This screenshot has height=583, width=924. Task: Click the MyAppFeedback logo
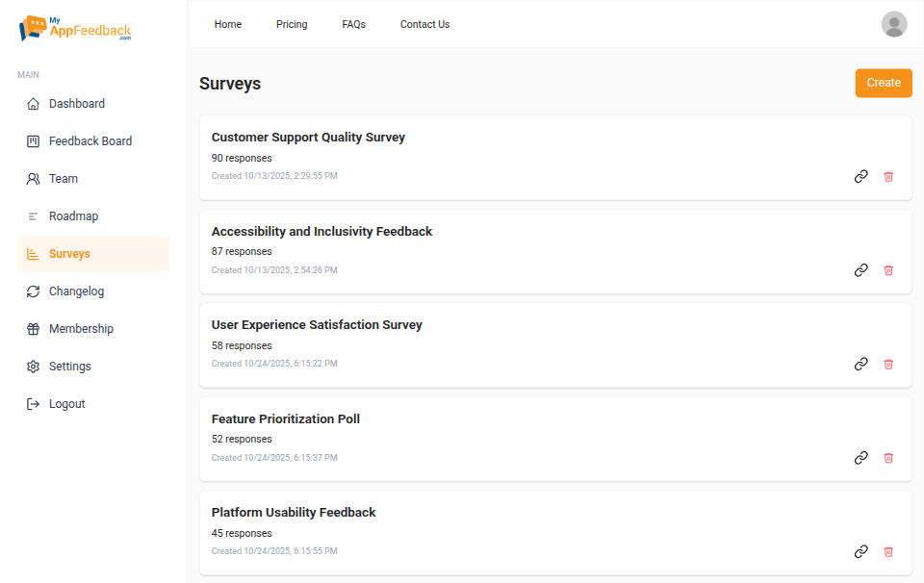74,29
